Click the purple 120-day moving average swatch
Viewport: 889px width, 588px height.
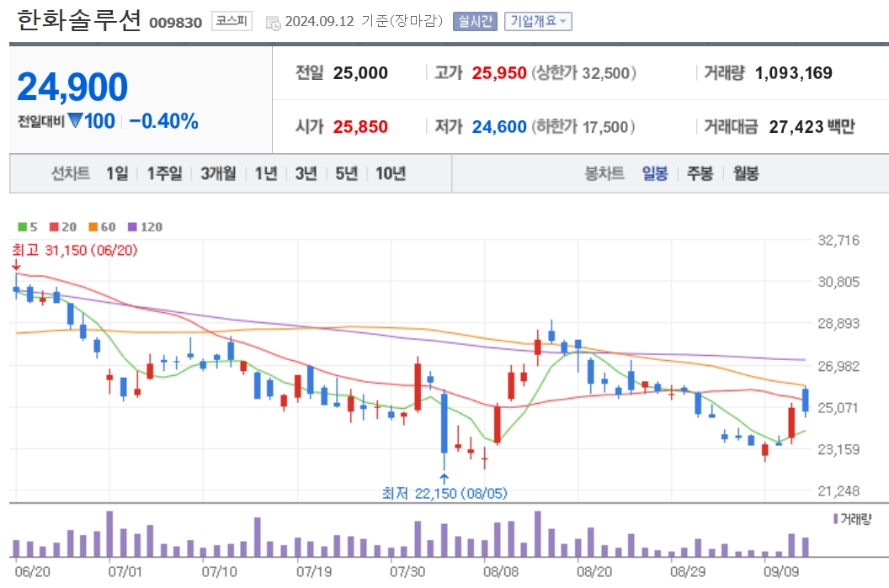[132, 227]
